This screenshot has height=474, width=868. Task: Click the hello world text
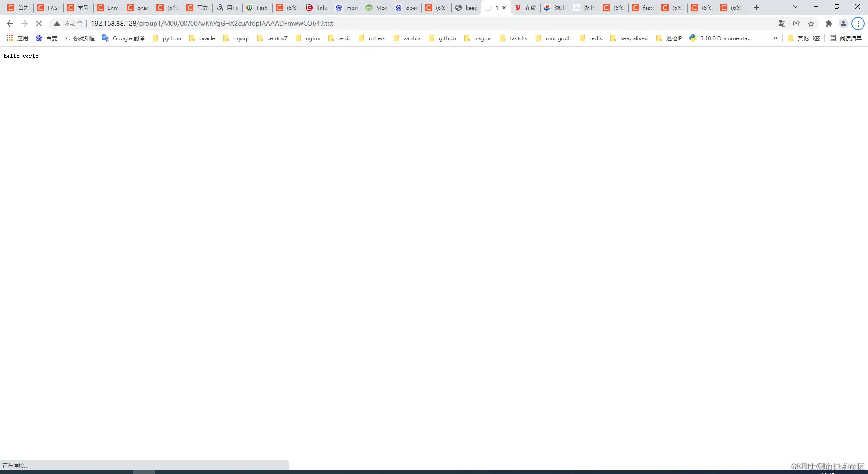(21, 56)
